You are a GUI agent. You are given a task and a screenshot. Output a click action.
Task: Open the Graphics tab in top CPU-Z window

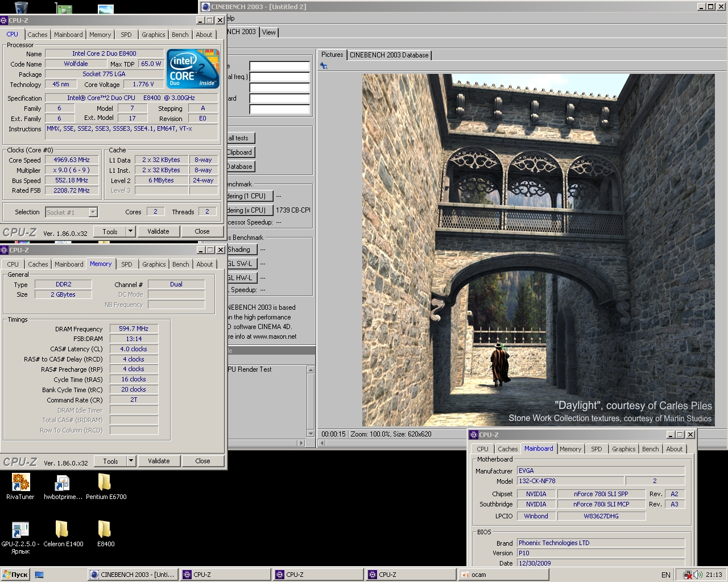coord(154,35)
